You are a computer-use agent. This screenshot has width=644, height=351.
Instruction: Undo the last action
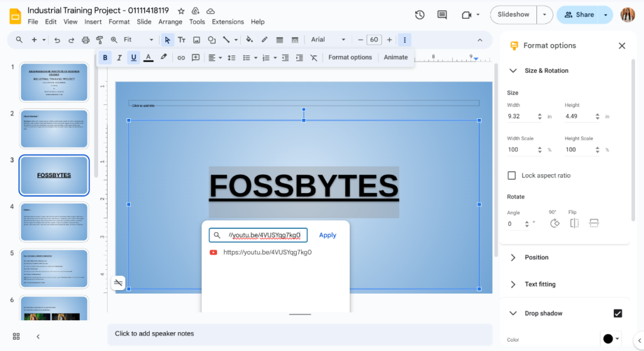click(57, 40)
